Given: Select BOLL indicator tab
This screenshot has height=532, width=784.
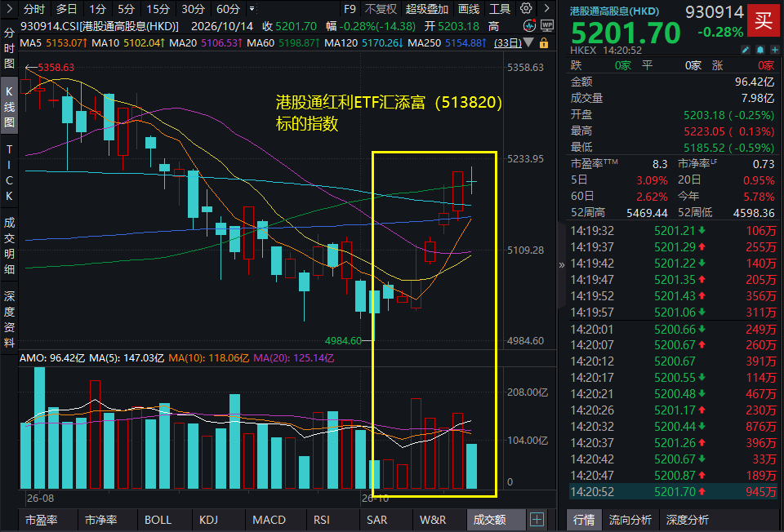Looking at the screenshot, I should (158, 520).
